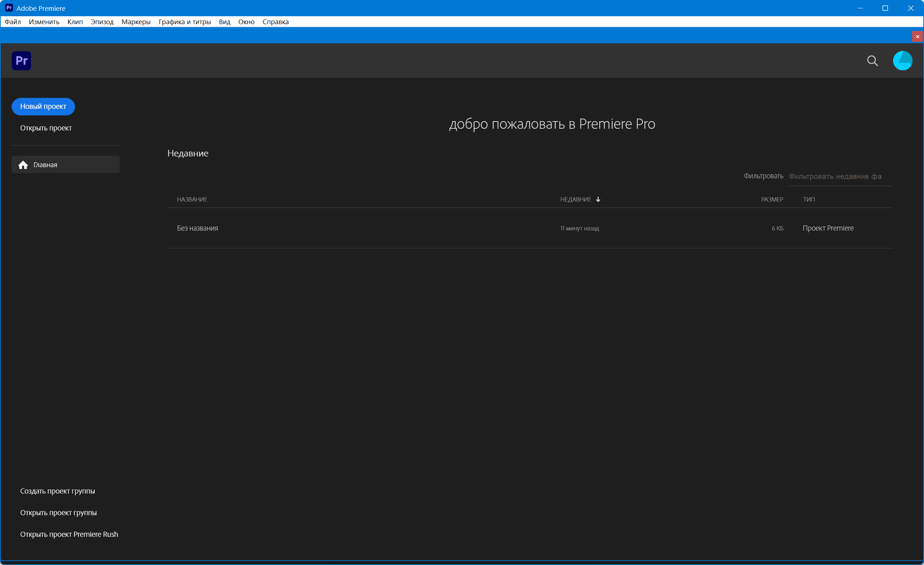
Task: Click the Premiere Pro logo icon
Action: [x=21, y=61]
